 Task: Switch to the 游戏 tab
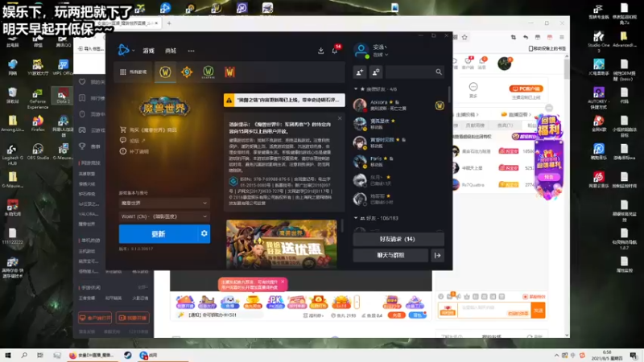click(148, 51)
